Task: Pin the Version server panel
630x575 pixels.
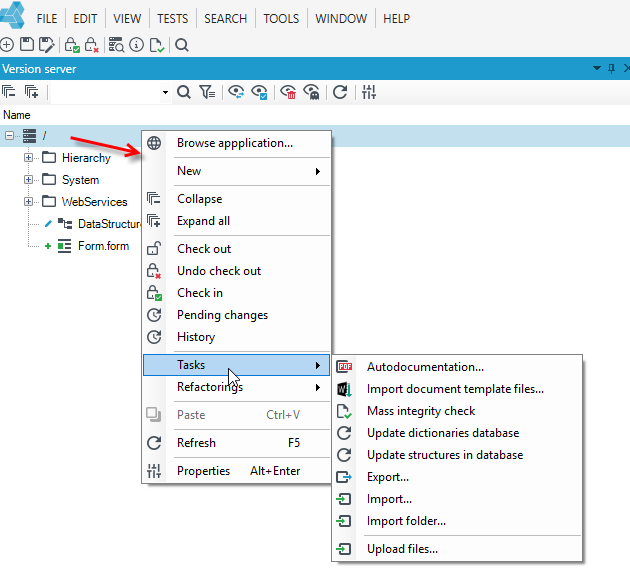Action: tap(611, 69)
